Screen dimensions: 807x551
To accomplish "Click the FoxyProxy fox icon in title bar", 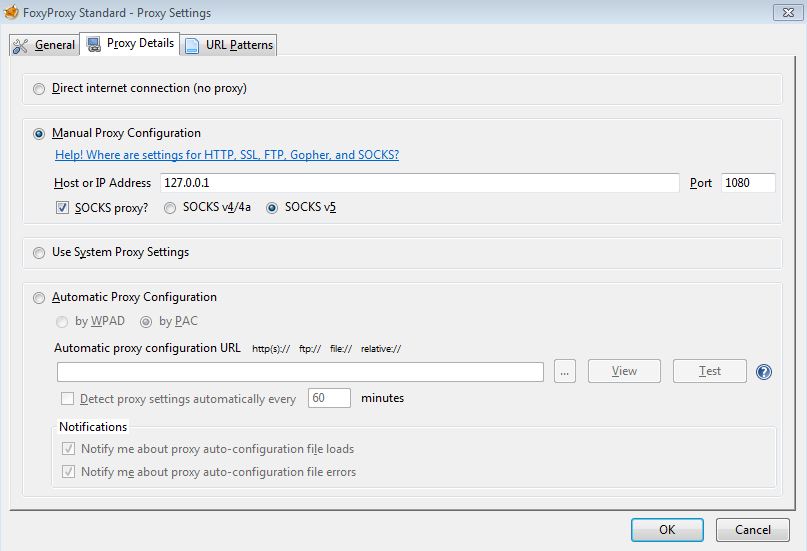I will tap(12, 13).
